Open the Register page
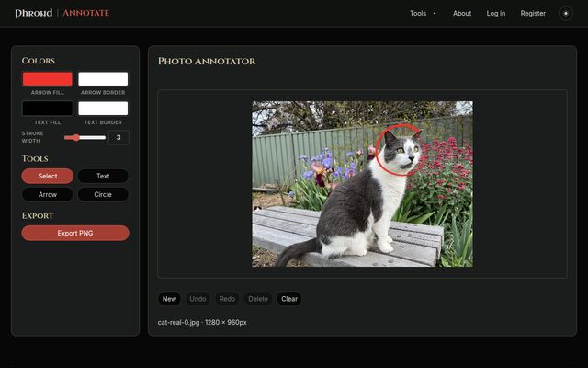 pos(533,14)
